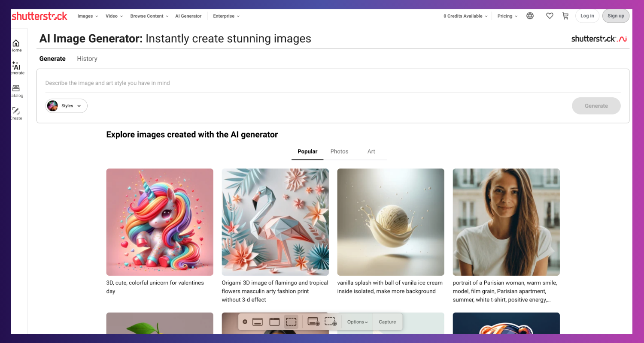Expand the Browse Content menu
Screen dimensions: 644x343
149,16
